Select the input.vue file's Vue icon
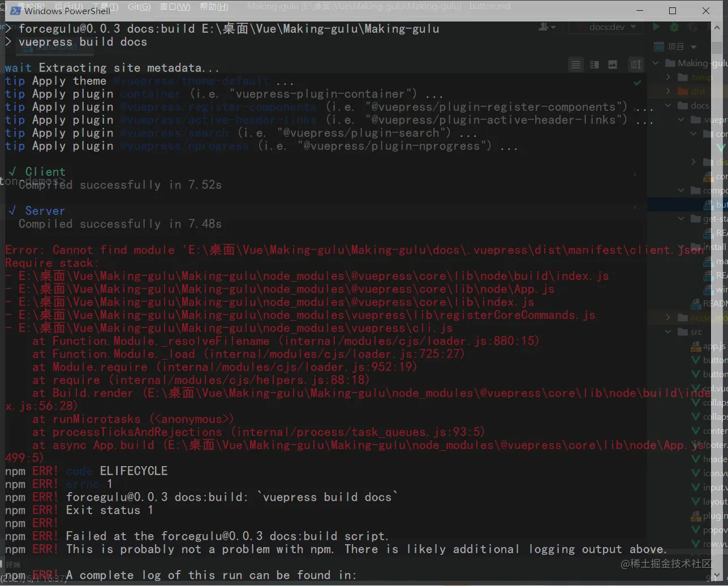This screenshot has width=728, height=586. [x=696, y=488]
